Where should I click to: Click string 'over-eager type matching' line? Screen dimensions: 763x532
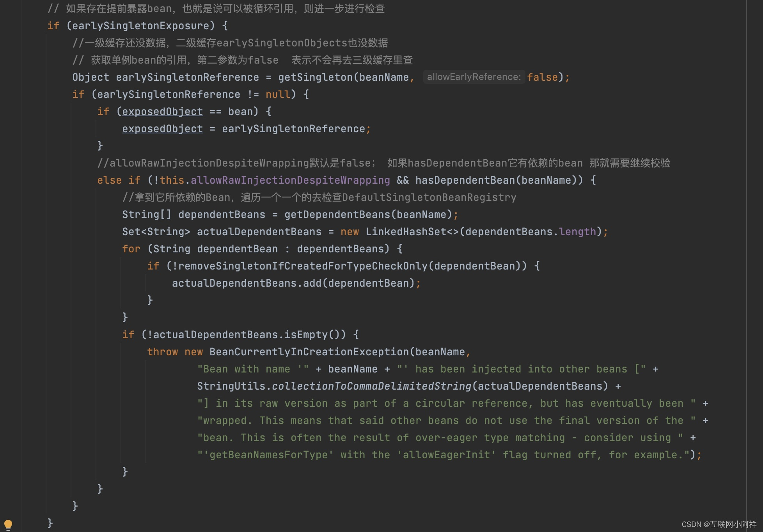[440, 438]
